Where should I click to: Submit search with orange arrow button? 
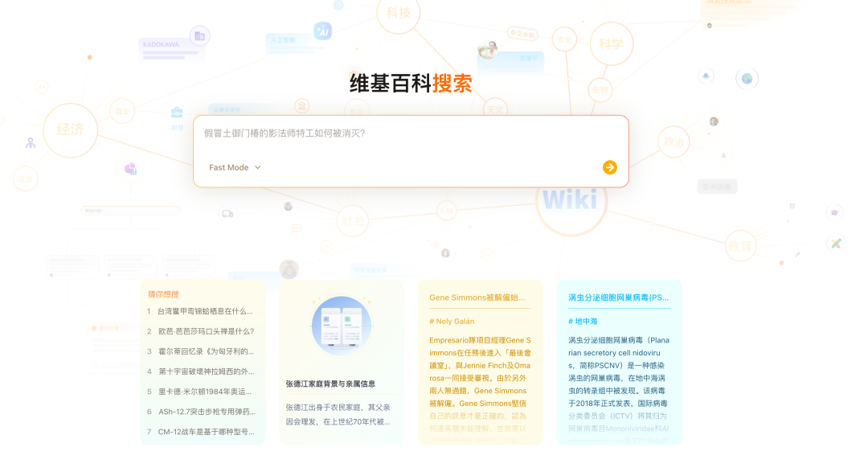609,167
